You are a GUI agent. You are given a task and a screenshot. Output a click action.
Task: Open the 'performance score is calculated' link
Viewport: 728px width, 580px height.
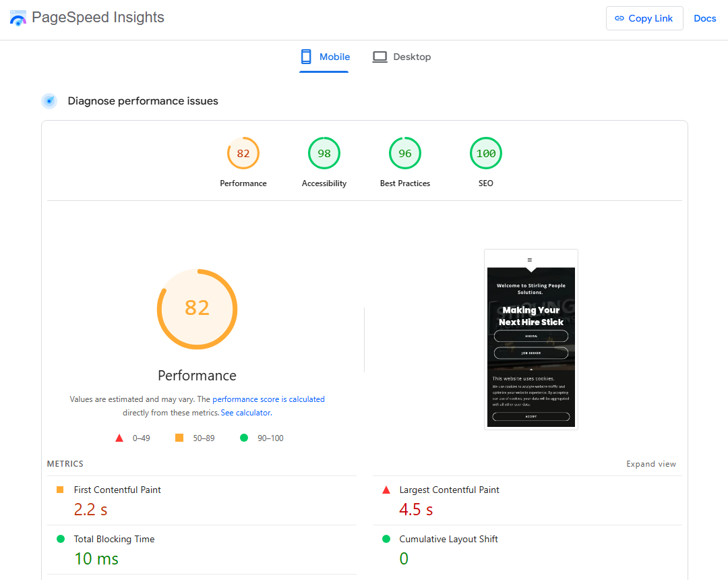(268, 399)
